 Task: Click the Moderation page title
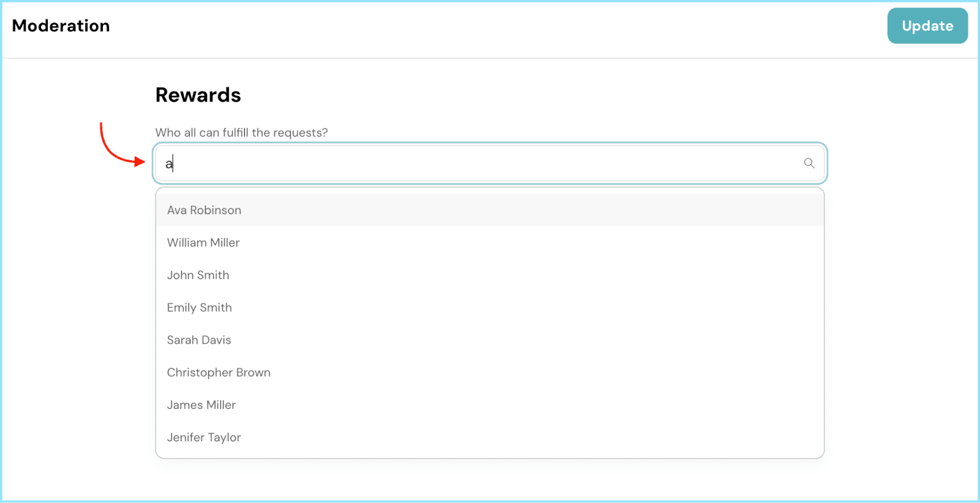pyautogui.click(x=61, y=26)
